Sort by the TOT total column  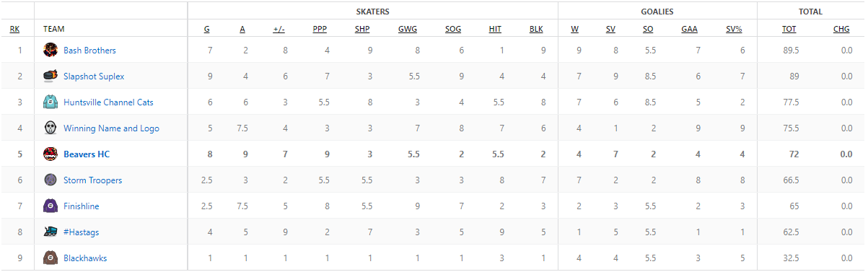click(789, 30)
